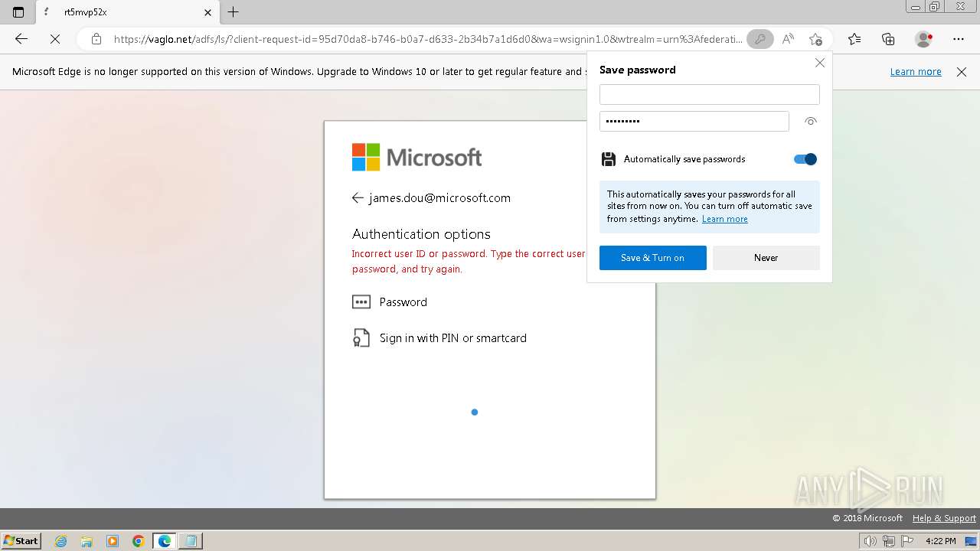Image resolution: width=980 pixels, height=551 pixels.
Task: Open the Favorites list
Action: [854, 39]
